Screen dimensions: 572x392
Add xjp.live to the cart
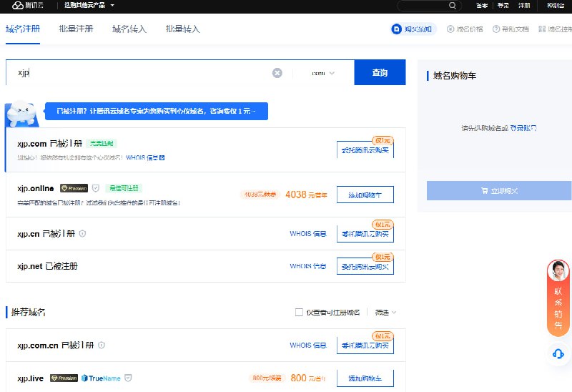(x=365, y=378)
